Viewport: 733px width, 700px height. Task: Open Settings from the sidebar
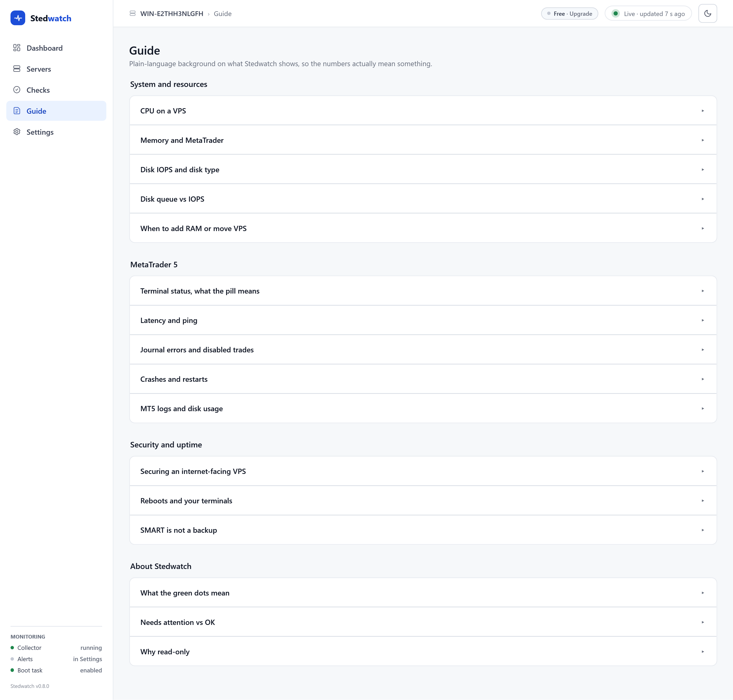56,132
